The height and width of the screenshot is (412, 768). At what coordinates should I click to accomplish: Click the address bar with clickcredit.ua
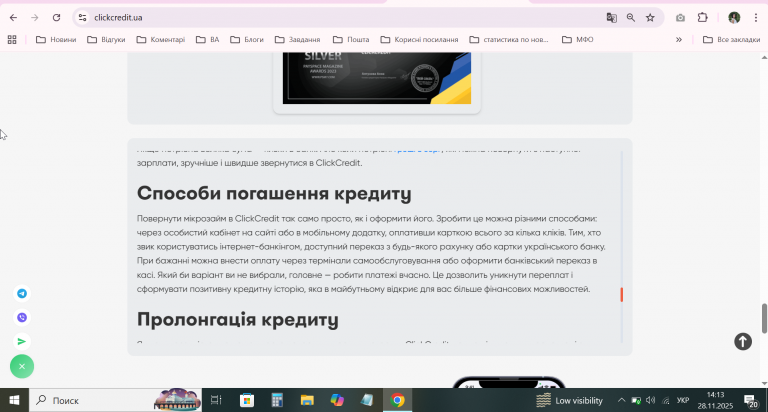pyautogui.click(x=343, y=18)
